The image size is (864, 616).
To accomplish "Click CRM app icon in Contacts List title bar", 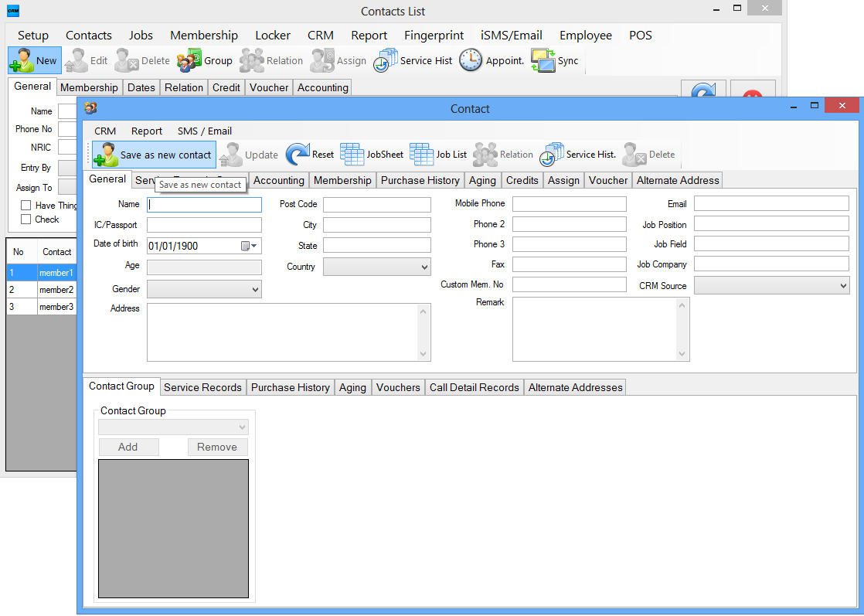I will click(x=13, y=11).
